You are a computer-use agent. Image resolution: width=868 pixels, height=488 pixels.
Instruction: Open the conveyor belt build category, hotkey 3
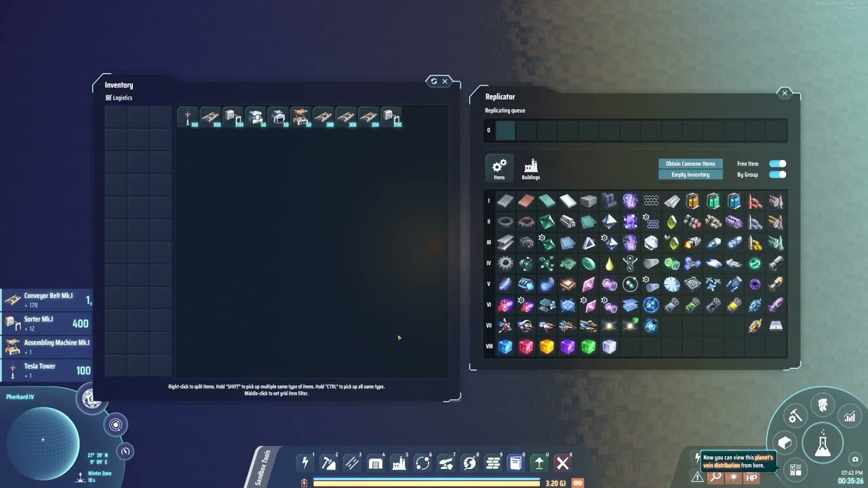pyautogui.click(x=352, y=463)
